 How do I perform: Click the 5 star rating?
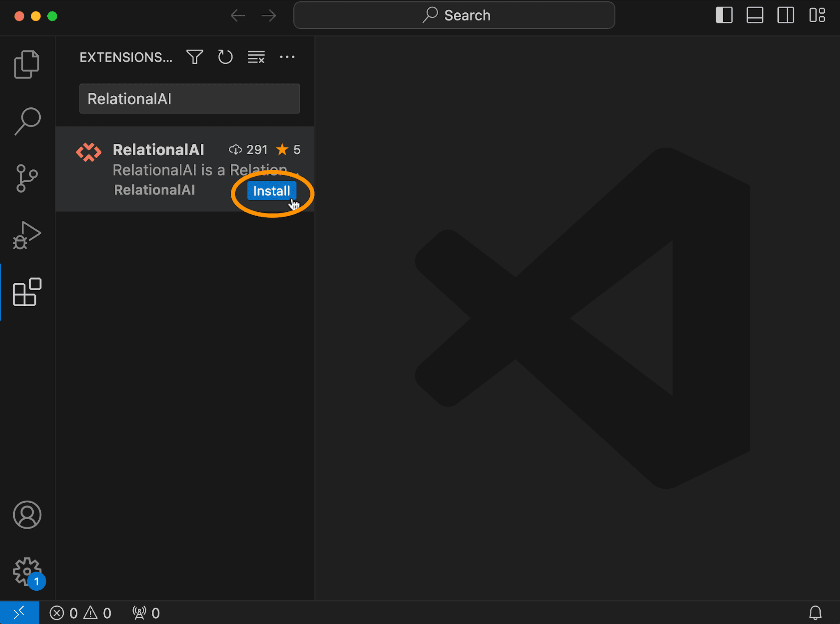[288, 150]
